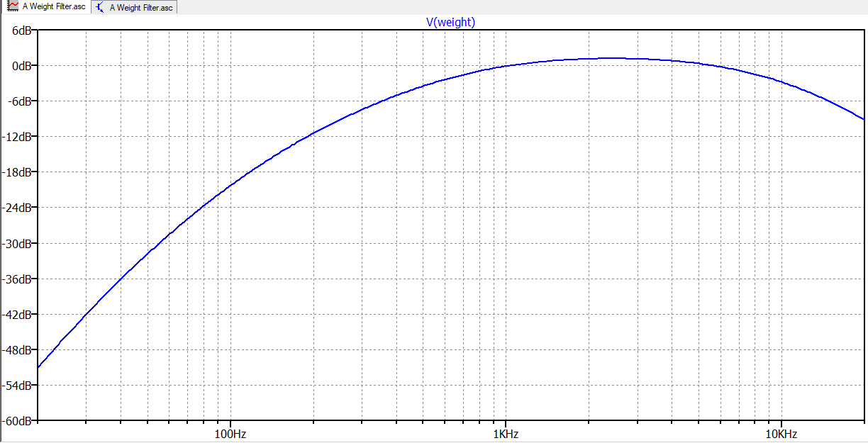Click the 6dB axis label
Screen dimensions: 868x443
click(22, 30)
